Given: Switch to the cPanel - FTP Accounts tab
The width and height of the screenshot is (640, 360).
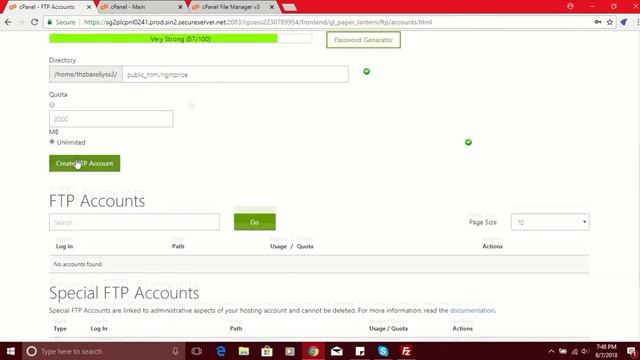Looking at the screenshot, I should click(47, 7).
